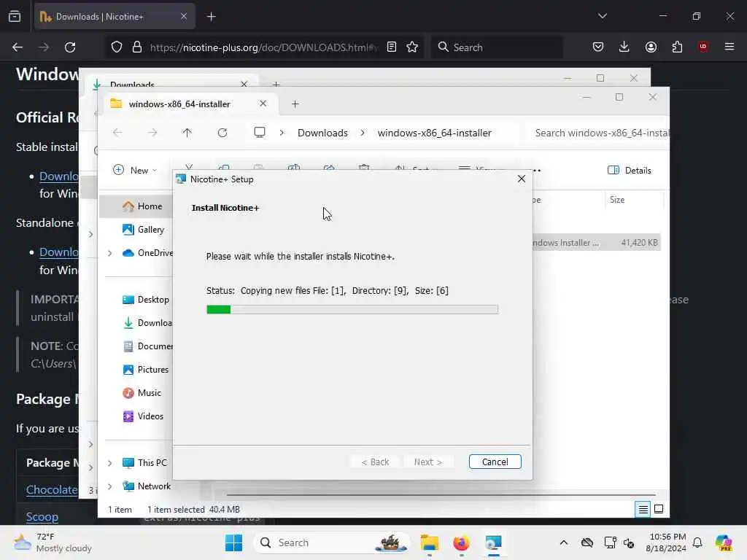Screen dimensions: 747x560
Task: Add a new Explorer tab
Action: pos(295,104)
